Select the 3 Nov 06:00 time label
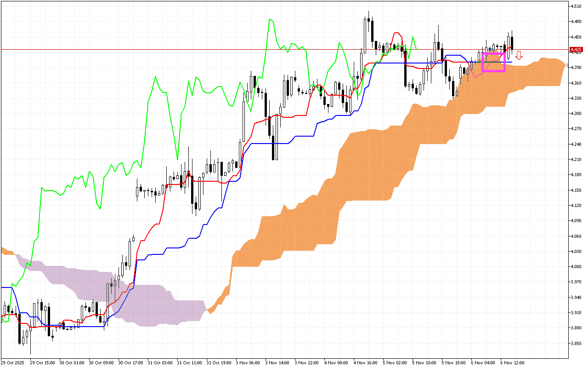The image size is (588, 368). coord(248,363)
